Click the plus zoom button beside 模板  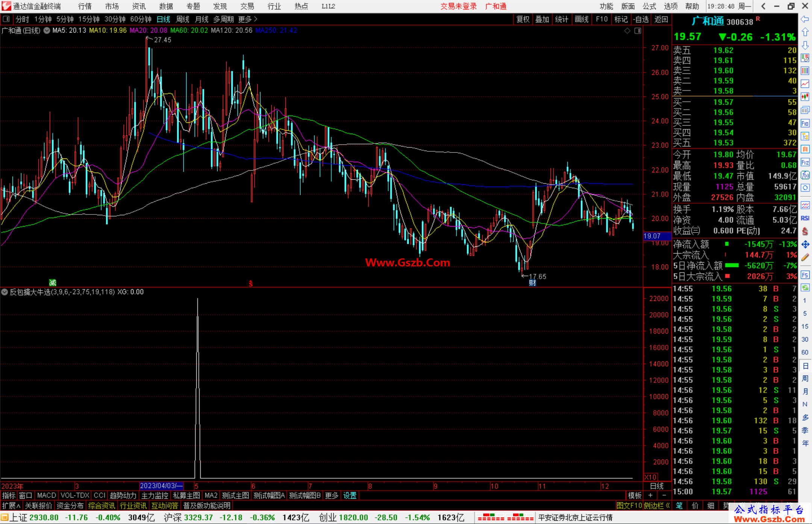(x=650, y=495)
